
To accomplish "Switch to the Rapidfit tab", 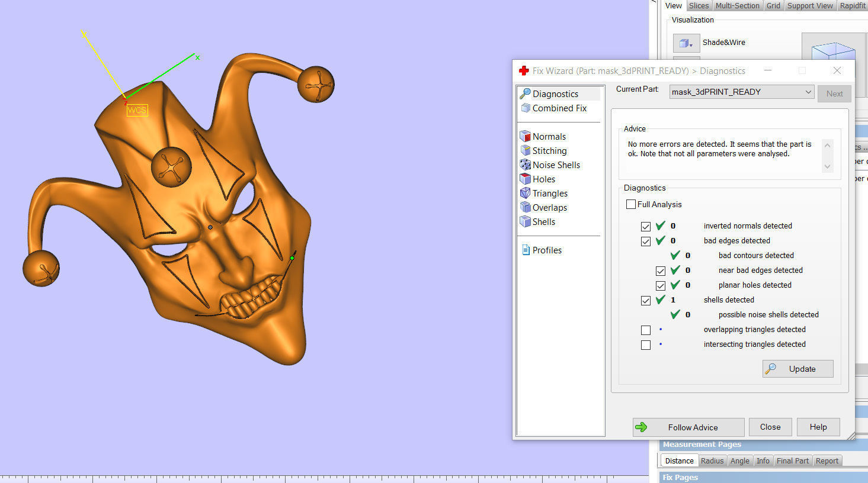I will point(852,5).
